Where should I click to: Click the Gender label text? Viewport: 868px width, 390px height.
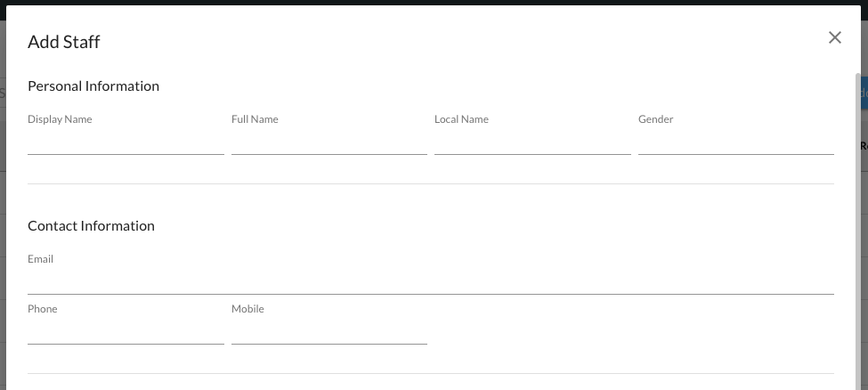(x=655, y=119)
